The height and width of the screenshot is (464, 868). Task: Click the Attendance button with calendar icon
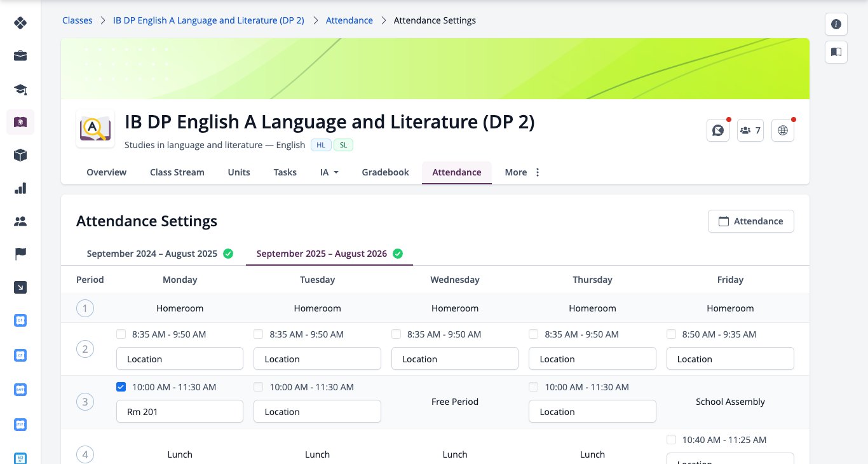tap(751, 221)
